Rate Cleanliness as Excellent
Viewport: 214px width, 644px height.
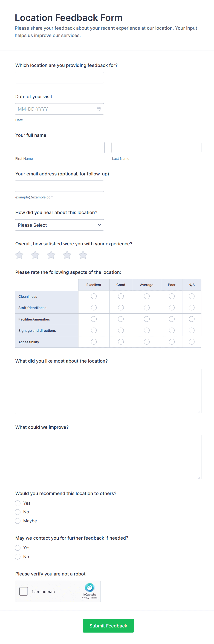pos(94,296)
